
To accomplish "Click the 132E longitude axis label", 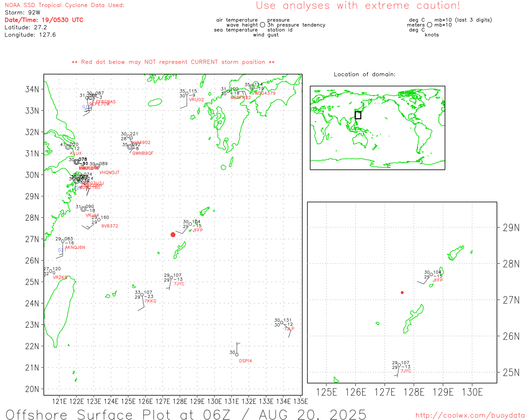I will coord(249,402).
